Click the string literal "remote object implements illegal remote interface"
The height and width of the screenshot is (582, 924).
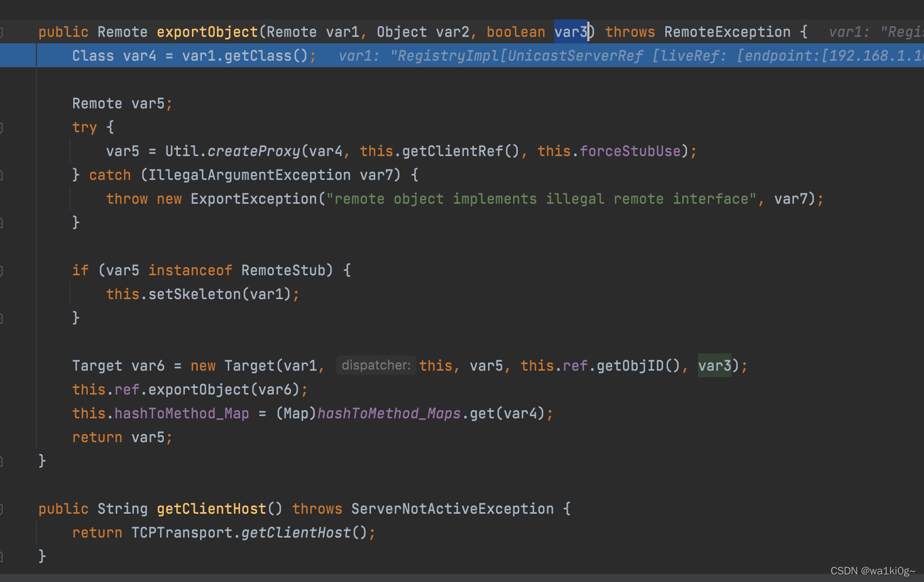[x=541, y=199]
